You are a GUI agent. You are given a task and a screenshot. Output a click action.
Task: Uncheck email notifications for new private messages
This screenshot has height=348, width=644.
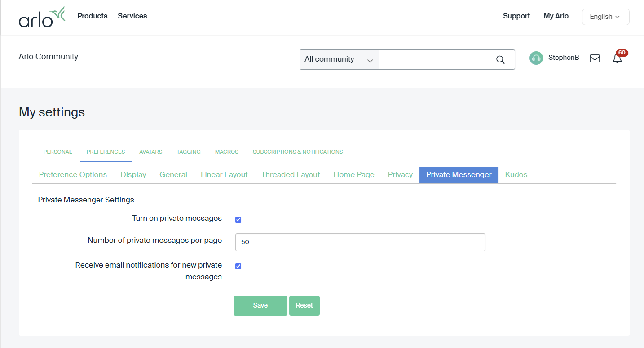pos(238,266)
